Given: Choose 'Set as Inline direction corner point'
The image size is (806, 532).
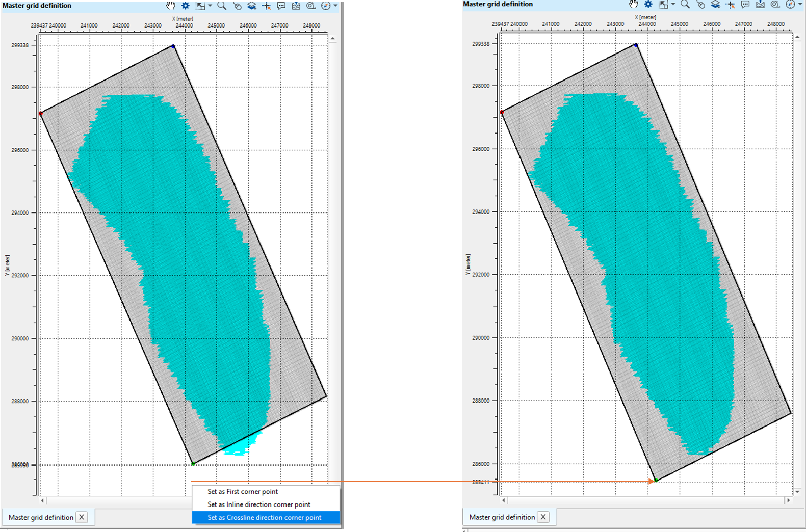Looking at the screenshot, I should pos(259,504).
